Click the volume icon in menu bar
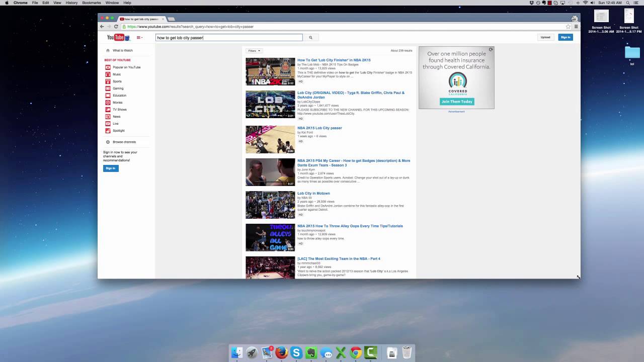 click(x=592, y=3)
